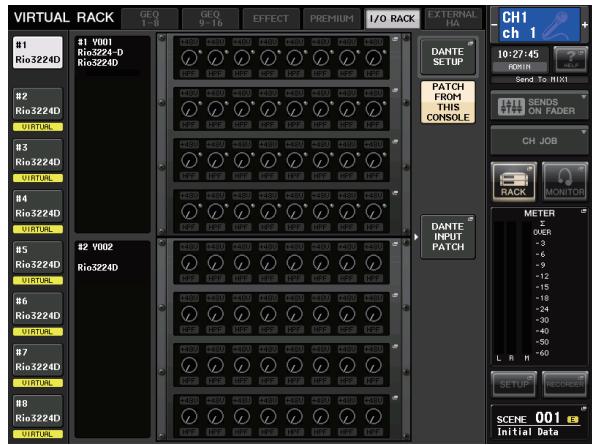
Task: Open popup icon of Y002 fourth HA row
Action: (x=395, y=397)
